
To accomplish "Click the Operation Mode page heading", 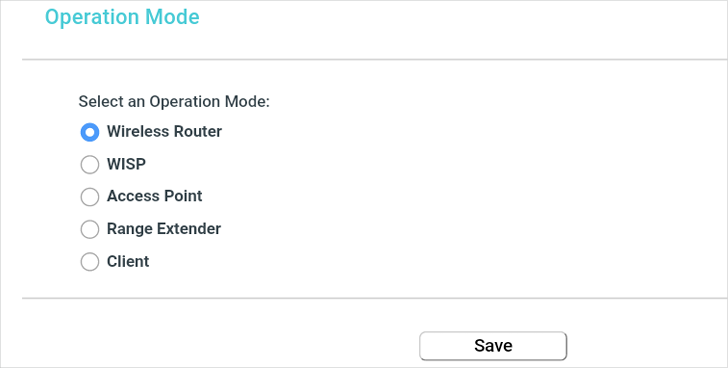I will (122, 17).
